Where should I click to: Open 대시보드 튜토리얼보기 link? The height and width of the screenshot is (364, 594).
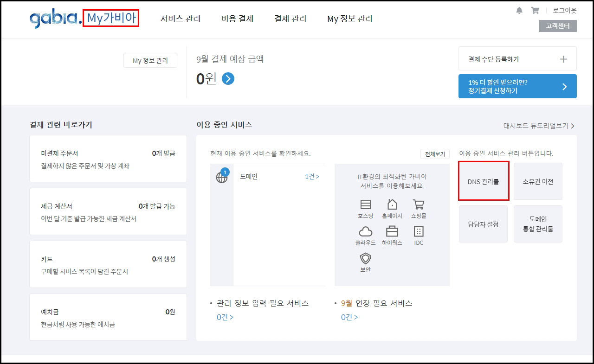tap(539, 126)
